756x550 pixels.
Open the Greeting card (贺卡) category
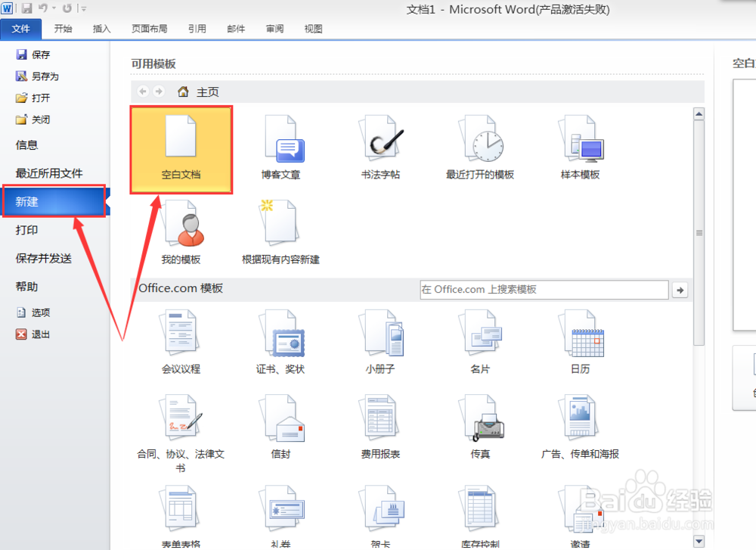pos(380,517)
